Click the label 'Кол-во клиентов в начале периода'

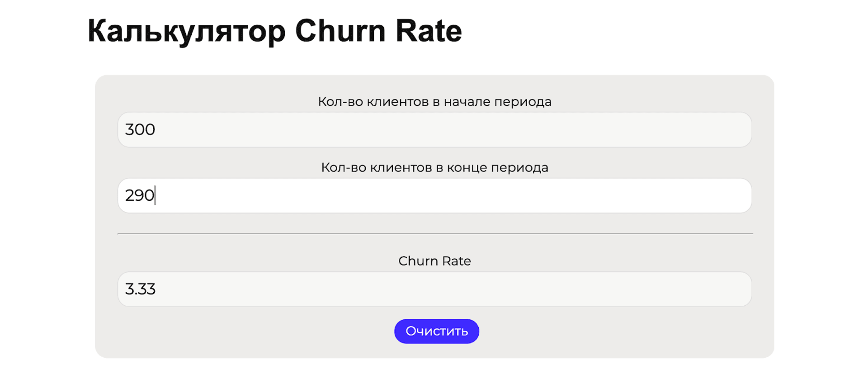[x=434, y=101]
